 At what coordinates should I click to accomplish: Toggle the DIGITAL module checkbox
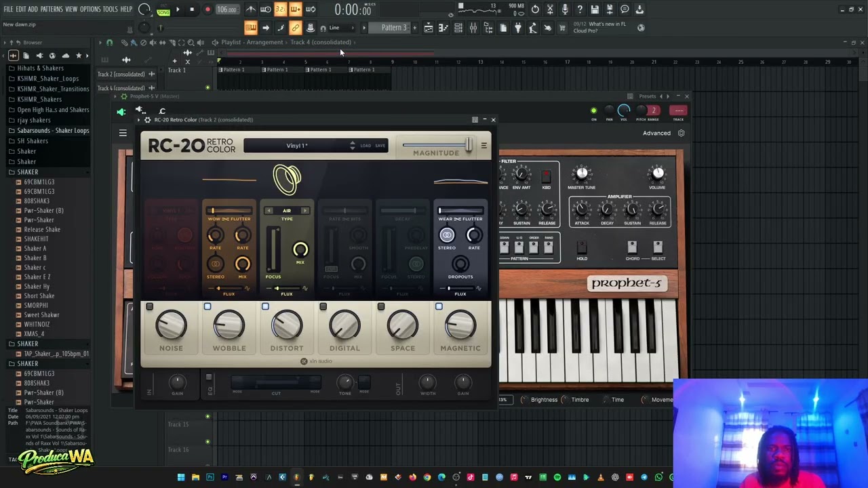[x=323, y=307]
